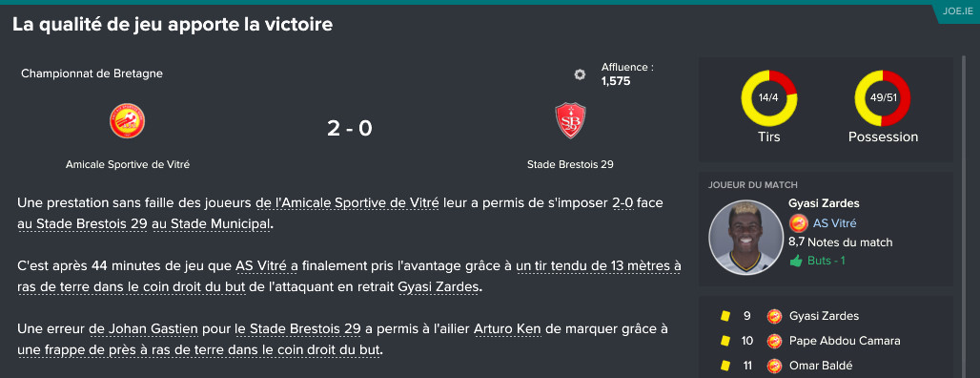Screen dimensions: 980x378
Task: Click the yellow card next to Pape Abdou Camara
Action: [x=725, y=341]
